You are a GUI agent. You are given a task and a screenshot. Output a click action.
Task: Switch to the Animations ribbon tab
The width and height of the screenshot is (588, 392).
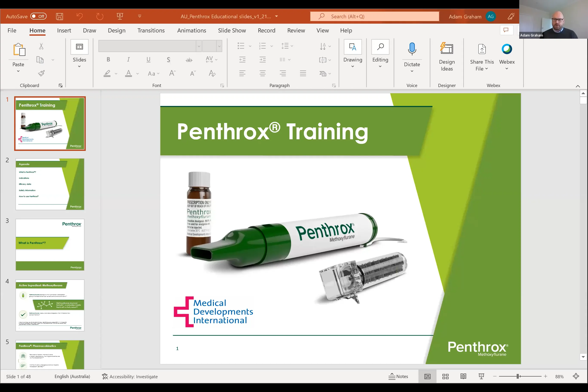click(191, 30)
